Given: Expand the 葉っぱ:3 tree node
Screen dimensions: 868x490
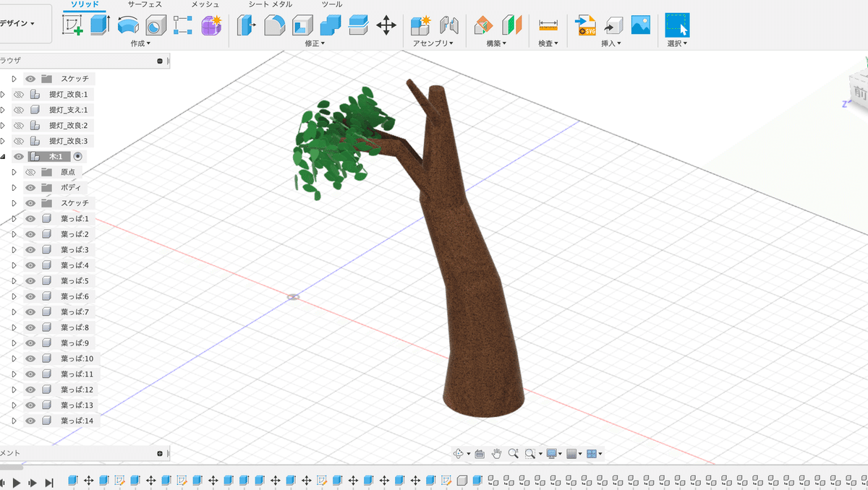Looking at the screenshot, I should pyautogui.click(x=14, y=250).
